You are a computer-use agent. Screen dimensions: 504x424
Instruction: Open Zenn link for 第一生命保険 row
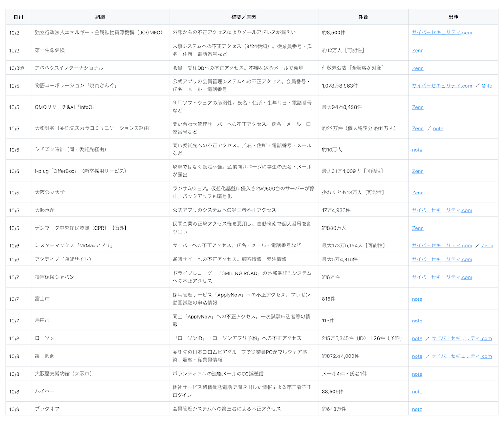[x=418, y=51]
